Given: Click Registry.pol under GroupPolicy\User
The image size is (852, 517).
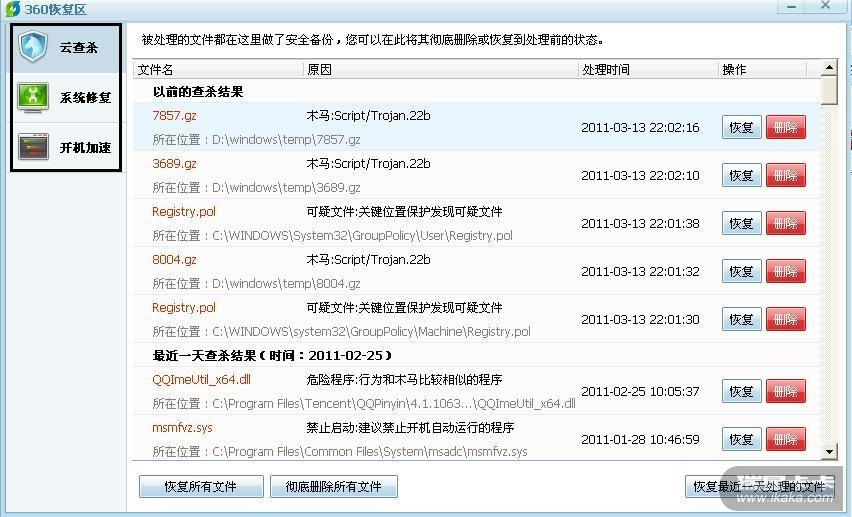Looking at the screenshot, I should click(x=184, y=211).
